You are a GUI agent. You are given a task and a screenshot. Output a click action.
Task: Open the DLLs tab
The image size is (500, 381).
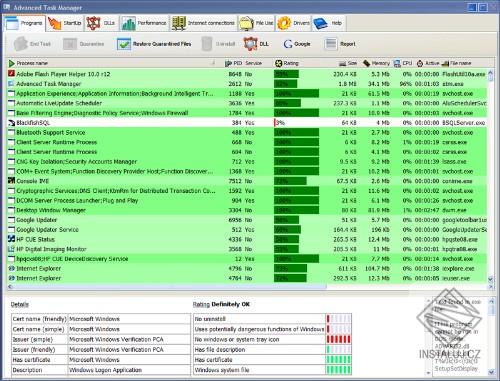click(x=101, y=23)
